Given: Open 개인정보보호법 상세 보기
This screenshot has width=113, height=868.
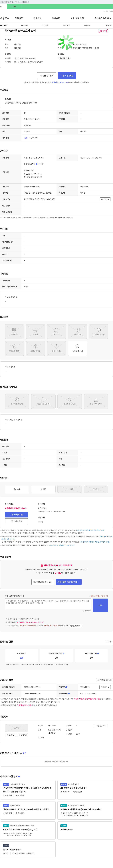Looking at the screenshot, I should click(43, 582).
